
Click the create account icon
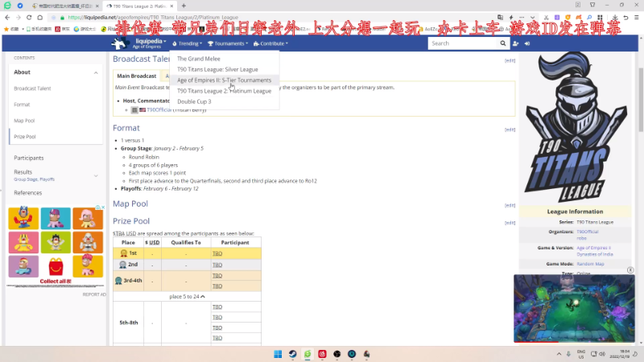click(516, 43)
